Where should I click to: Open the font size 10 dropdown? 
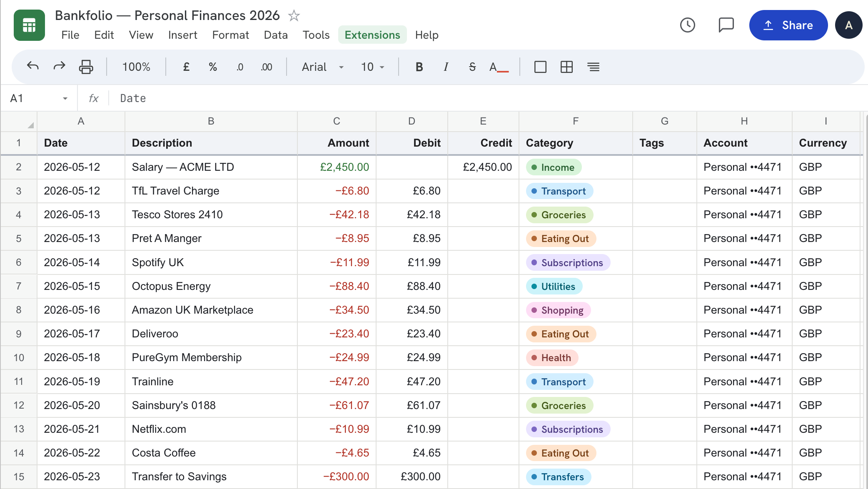point(373,67)
